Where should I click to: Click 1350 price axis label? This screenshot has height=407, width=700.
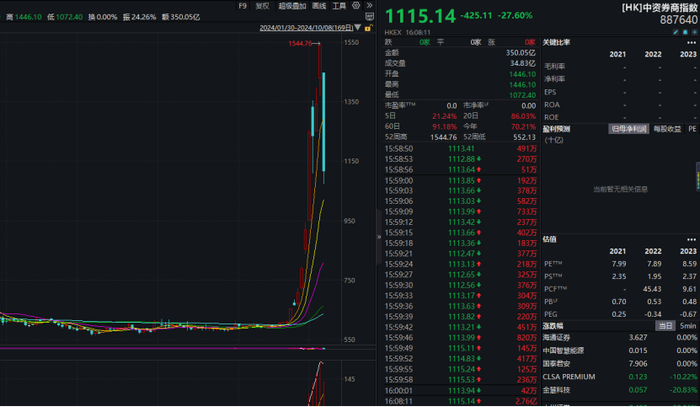click(351, 102)
